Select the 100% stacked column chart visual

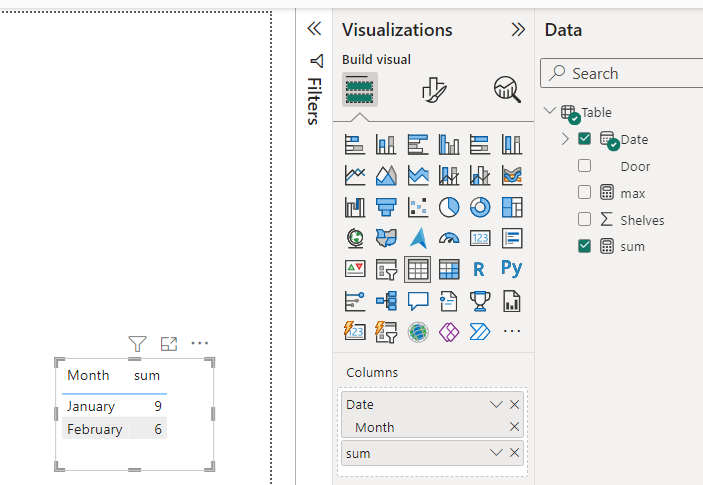[512, 144]
